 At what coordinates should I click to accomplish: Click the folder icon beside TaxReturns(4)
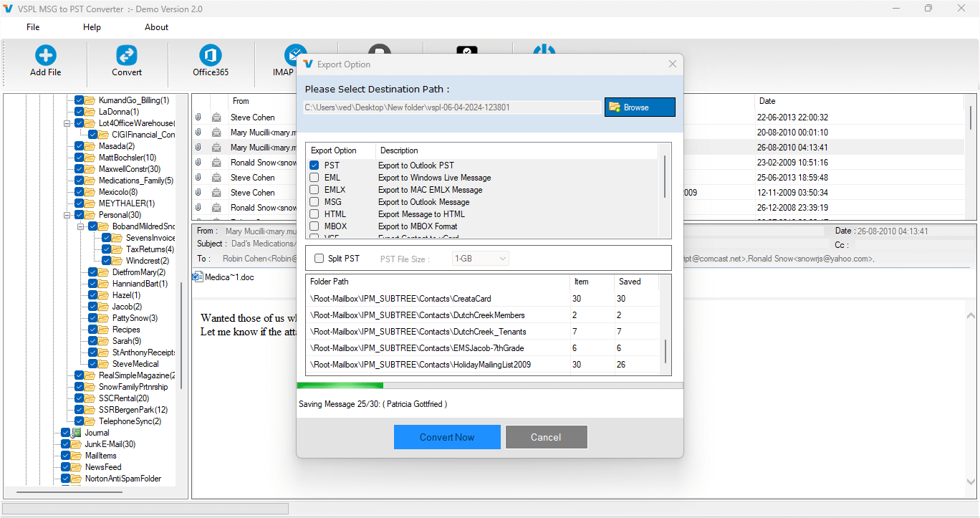pyautogui.click(x=117, y=249)
